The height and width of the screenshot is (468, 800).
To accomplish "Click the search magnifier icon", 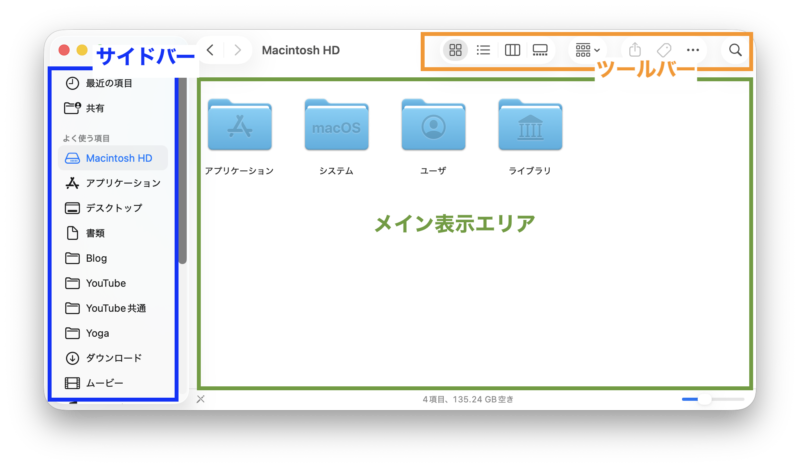I will (x=735, y=50).
